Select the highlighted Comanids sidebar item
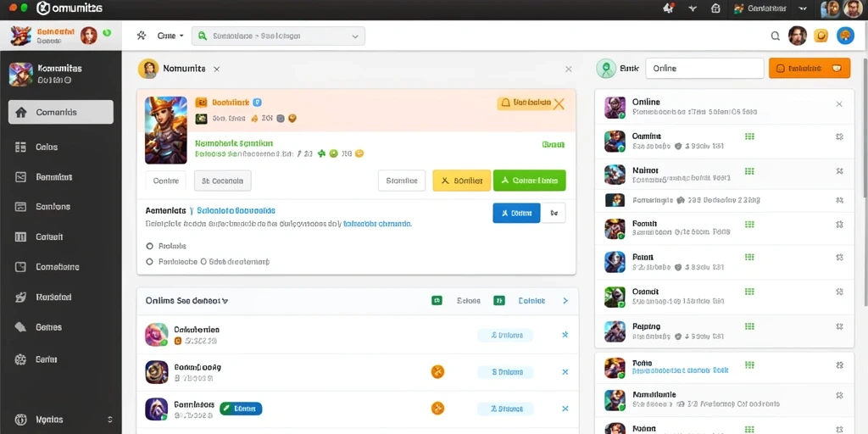 coord(61,113)
